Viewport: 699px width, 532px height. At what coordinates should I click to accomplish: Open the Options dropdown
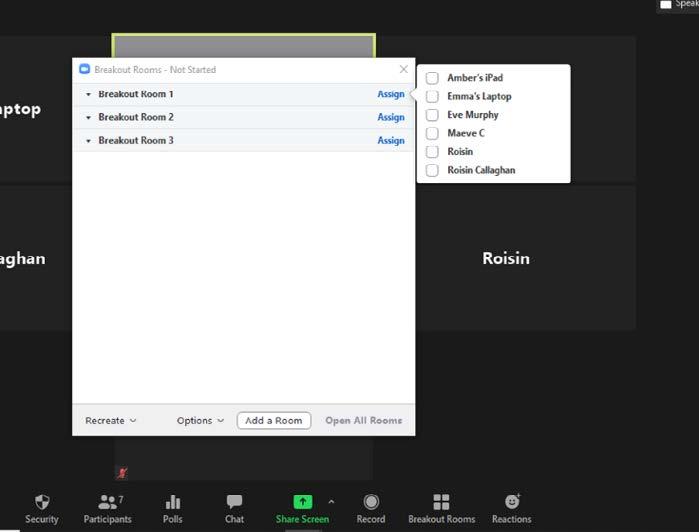[x=200, y=421]
